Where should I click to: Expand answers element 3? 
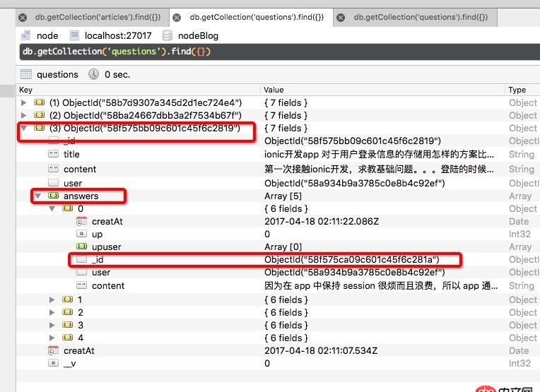point(52,325)
